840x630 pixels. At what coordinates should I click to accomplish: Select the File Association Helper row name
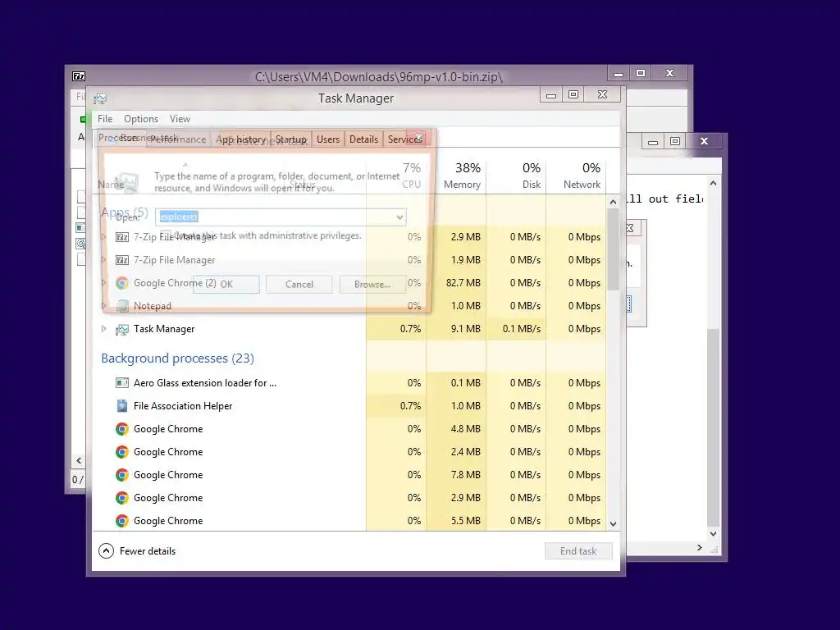tap(183, 406)
